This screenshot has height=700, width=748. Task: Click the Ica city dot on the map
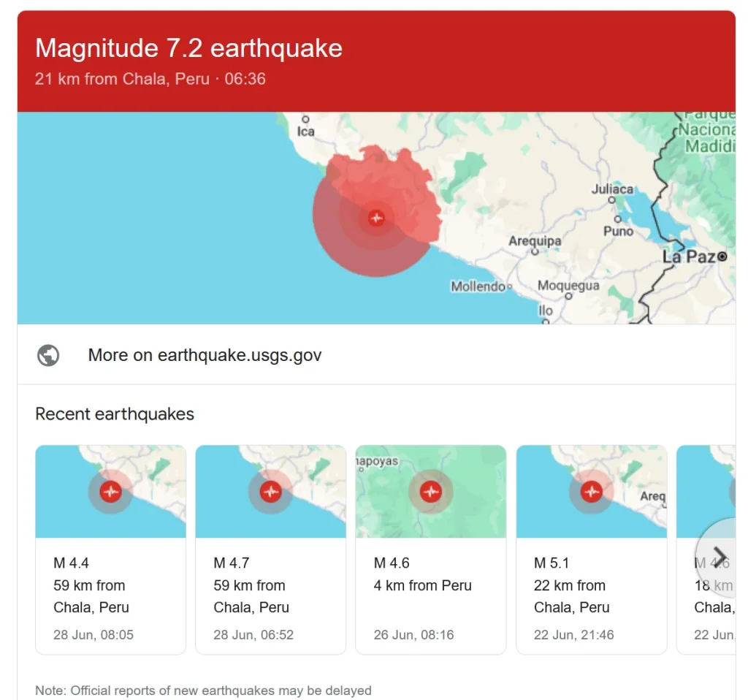click(x=305, y=119)
